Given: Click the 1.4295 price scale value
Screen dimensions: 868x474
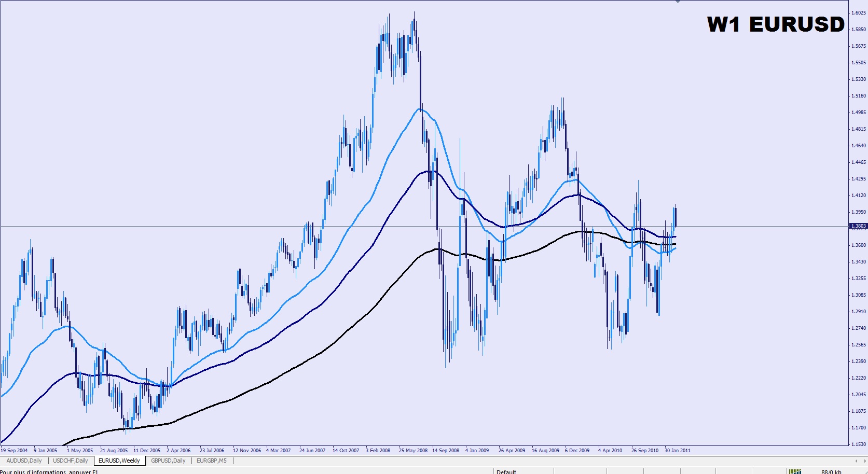Looking at the screenshot, I should click(859, 179).
